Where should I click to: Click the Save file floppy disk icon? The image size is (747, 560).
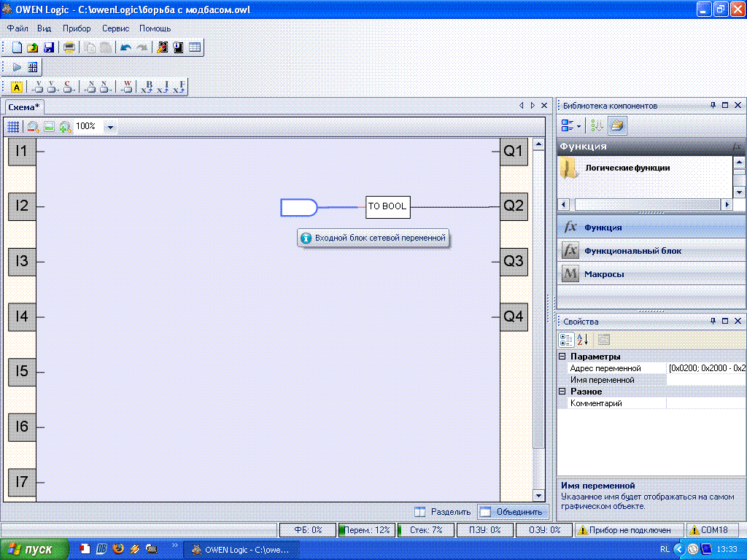tap(49, 47)
